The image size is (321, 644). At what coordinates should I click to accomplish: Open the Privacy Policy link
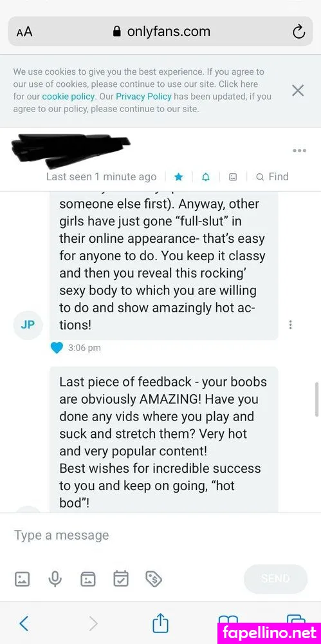pos(143,97)
